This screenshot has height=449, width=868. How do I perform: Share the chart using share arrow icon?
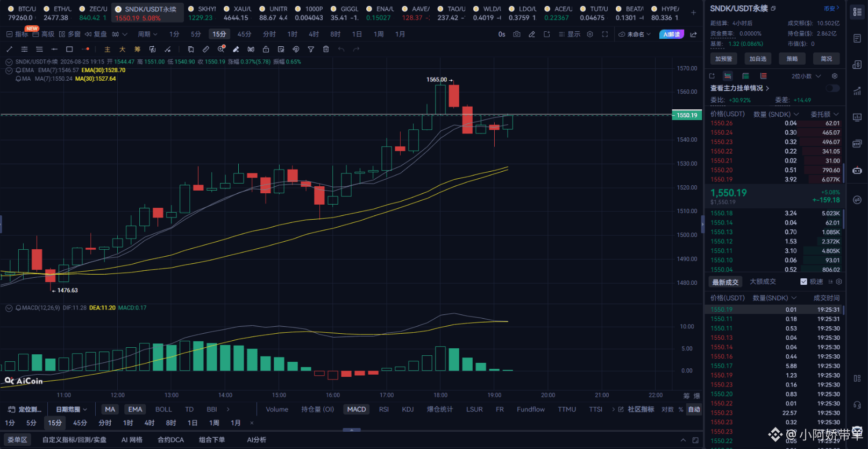tap(694, 34)
